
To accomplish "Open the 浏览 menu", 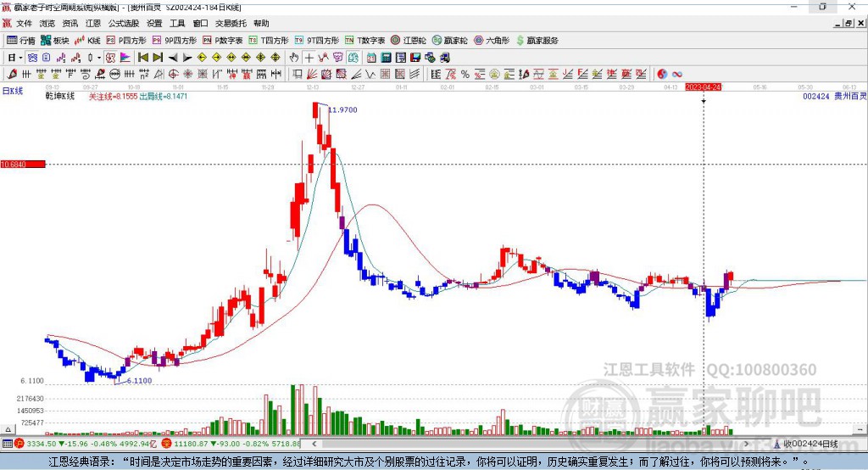I will pyautogui.click(x=47, y=23).
